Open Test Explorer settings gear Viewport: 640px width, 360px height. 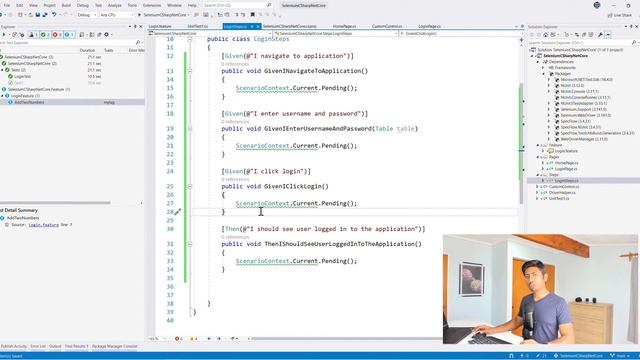pyautogui.click(x=107, y=35)
